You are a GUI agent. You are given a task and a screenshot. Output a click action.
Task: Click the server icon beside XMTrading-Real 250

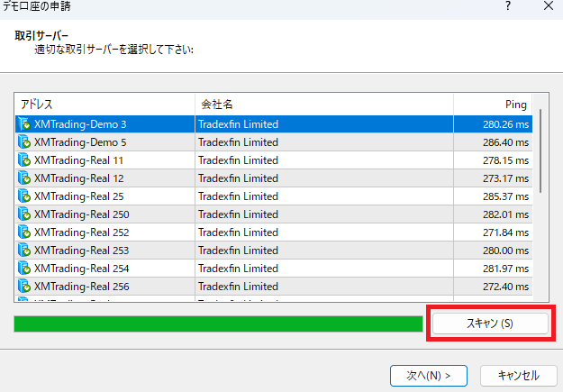(24, 214)
